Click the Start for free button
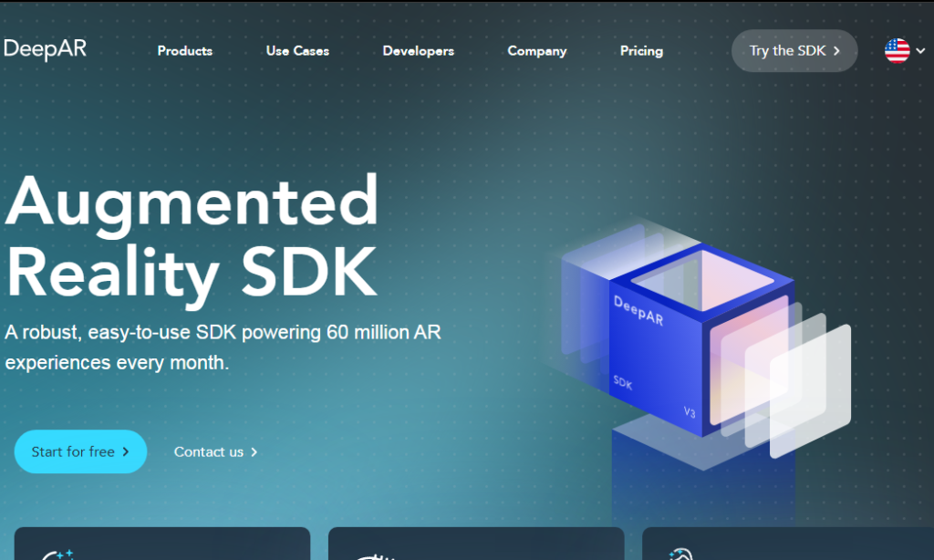 point(80,451)
